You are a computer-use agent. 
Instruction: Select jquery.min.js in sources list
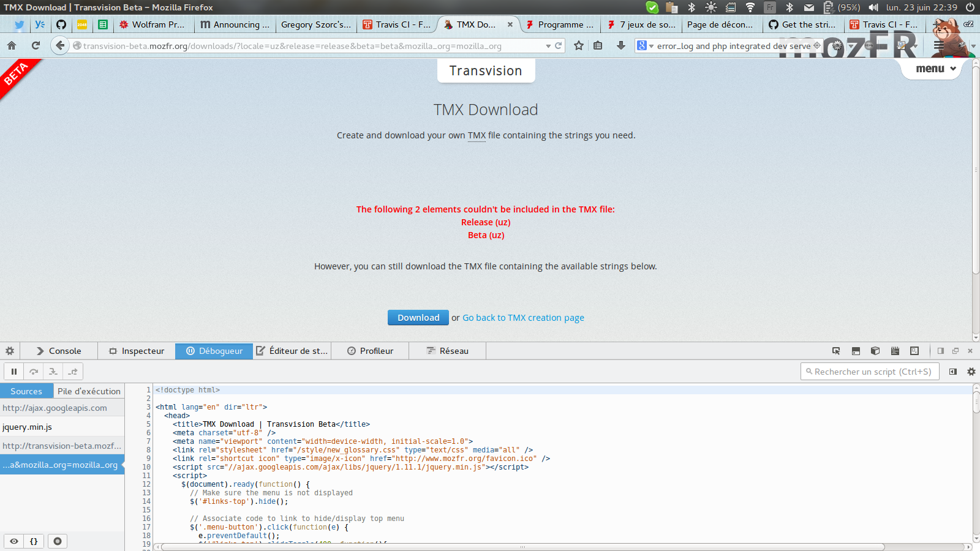62,427
